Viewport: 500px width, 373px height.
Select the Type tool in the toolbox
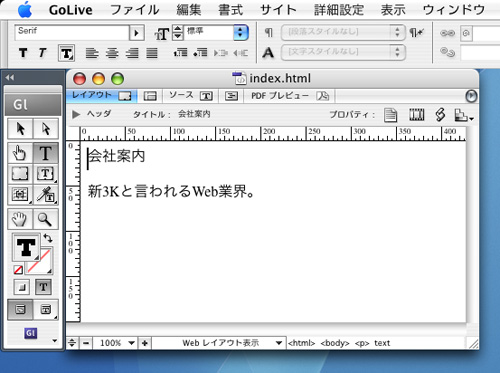tap(46, 153)
